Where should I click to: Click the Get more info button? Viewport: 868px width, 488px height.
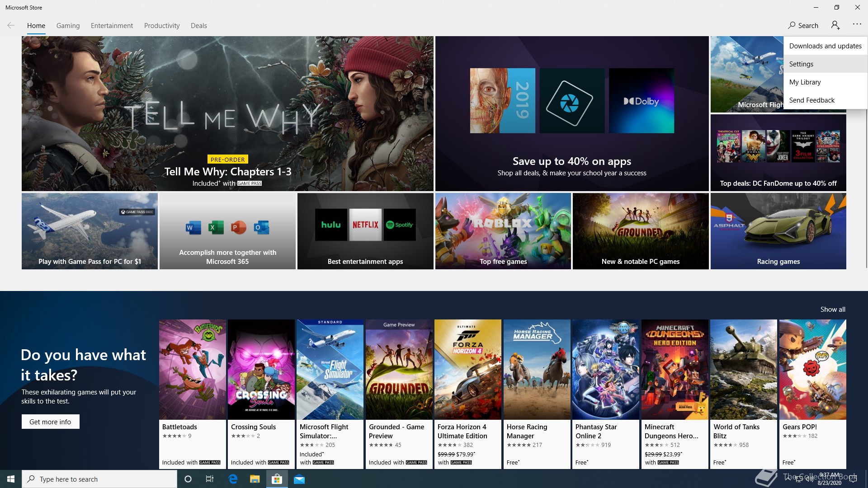(x=50, y=422)
